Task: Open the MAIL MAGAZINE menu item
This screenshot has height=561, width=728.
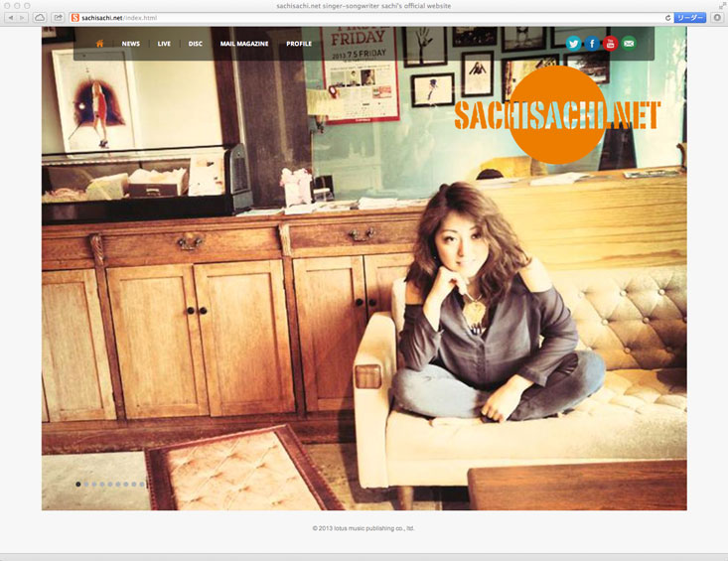Action: pyautogui.click(x=244, y=44)
